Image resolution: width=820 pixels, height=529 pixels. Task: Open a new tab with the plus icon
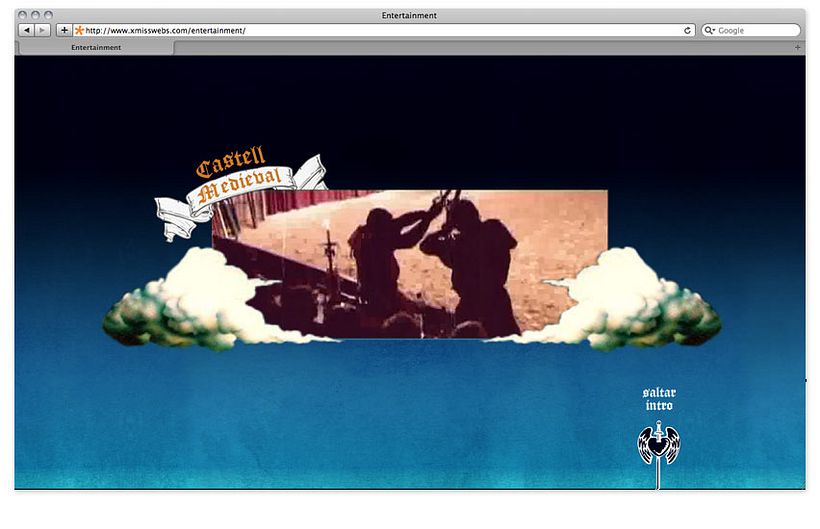[x=798, y=48]
